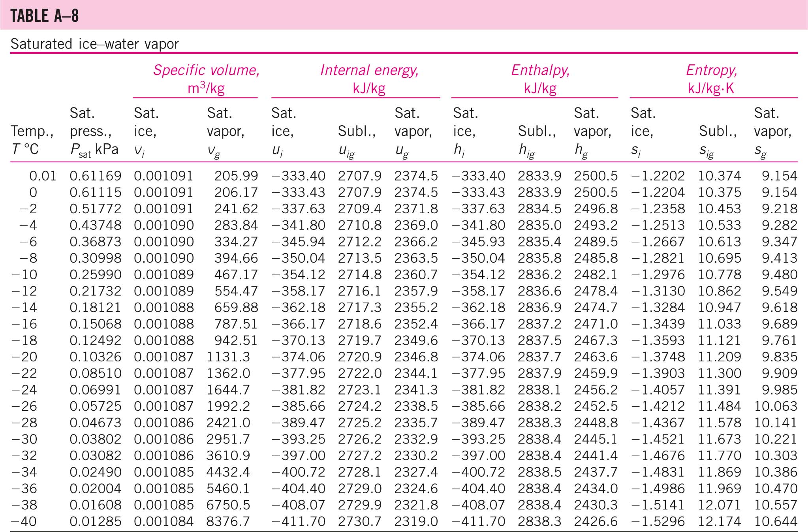This screenshot has width=808, height=532.
Task: Click the temperature −10 row label
Action: (24, 274)
